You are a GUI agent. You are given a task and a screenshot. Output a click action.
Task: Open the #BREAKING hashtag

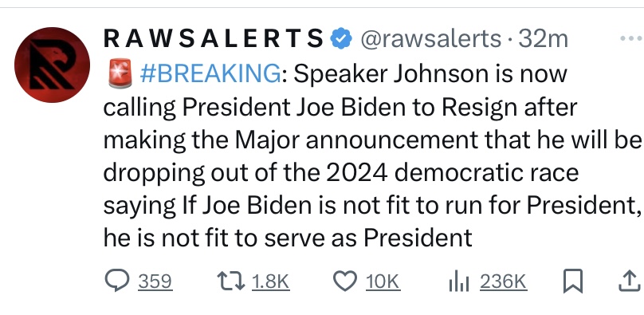211,74
